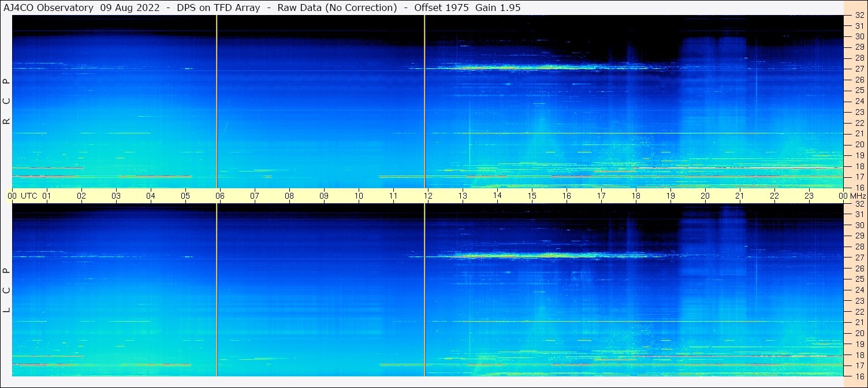Image resolution: width=868 pixels, height=388 pixels.
Task: Select the 19 hour tick on time axis
Action: 670,196
